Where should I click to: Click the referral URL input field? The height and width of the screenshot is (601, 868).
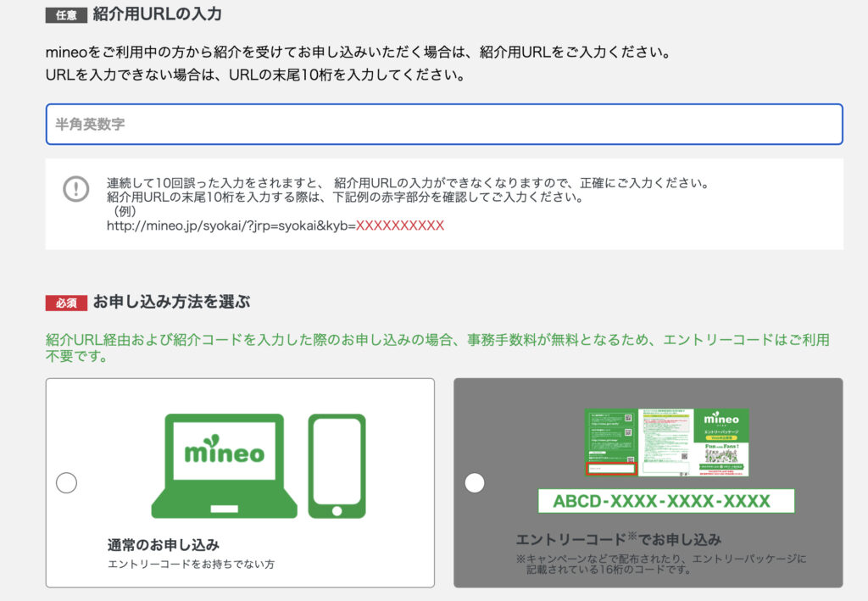click(444, 124)
